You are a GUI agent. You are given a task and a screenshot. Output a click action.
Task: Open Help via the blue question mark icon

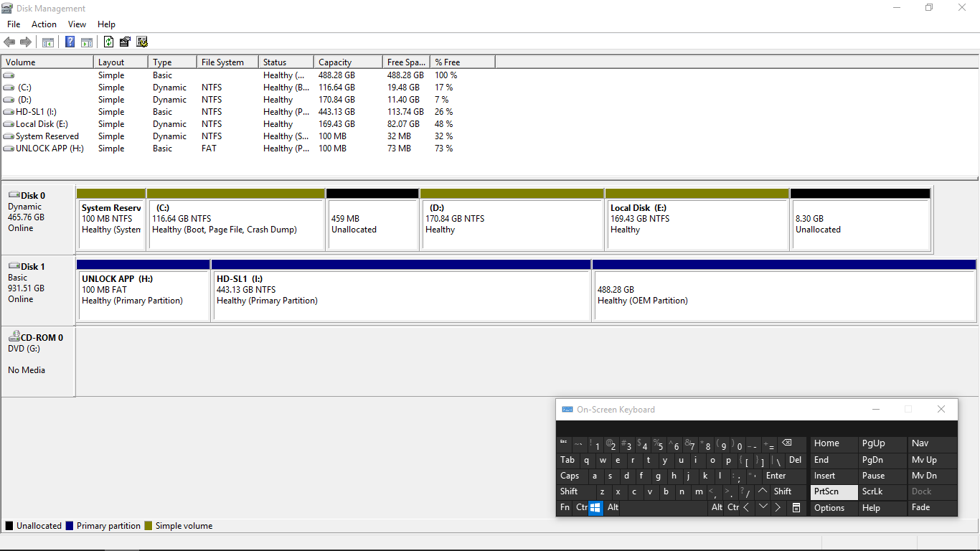point(70,42)
